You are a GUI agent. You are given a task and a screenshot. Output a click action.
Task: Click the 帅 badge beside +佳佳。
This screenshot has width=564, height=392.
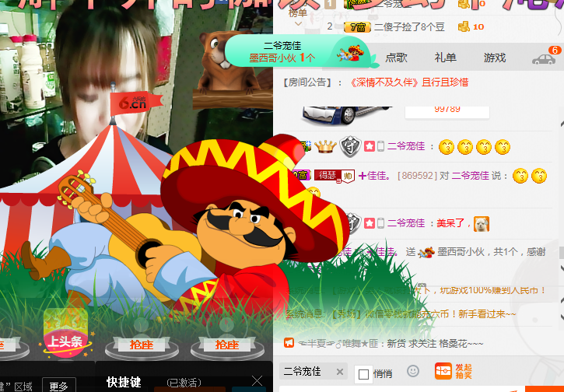point(348,177)
